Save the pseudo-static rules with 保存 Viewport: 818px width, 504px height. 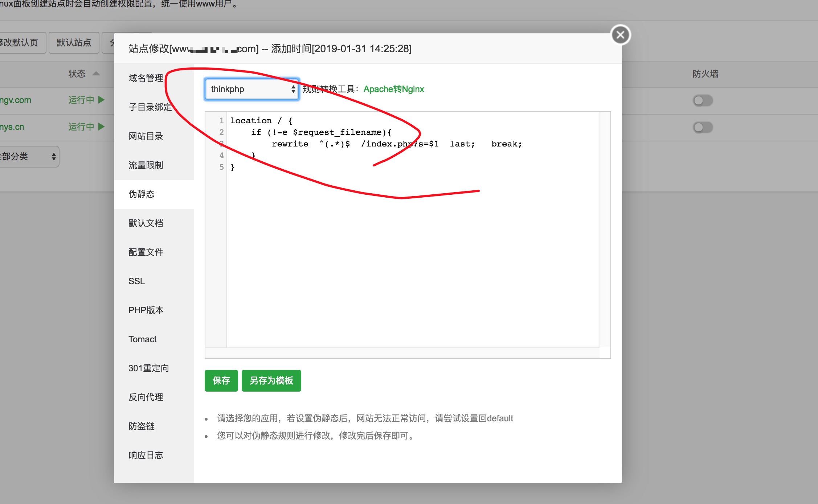tap(221, 380)
